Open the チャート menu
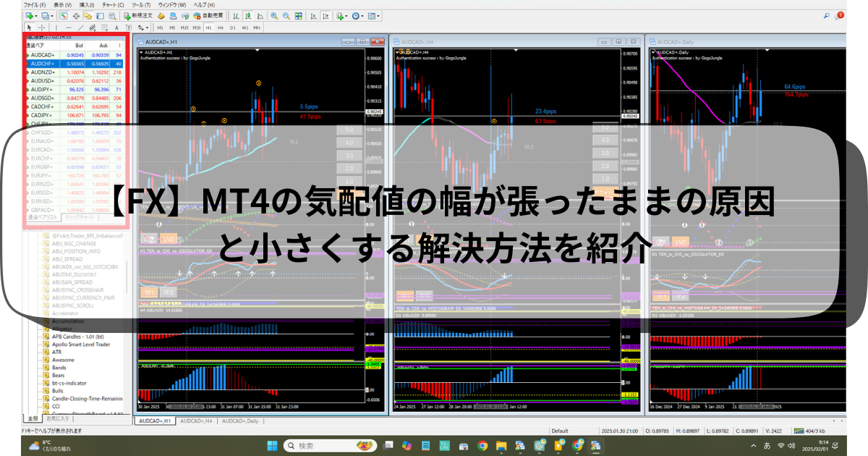 point(113,4)
